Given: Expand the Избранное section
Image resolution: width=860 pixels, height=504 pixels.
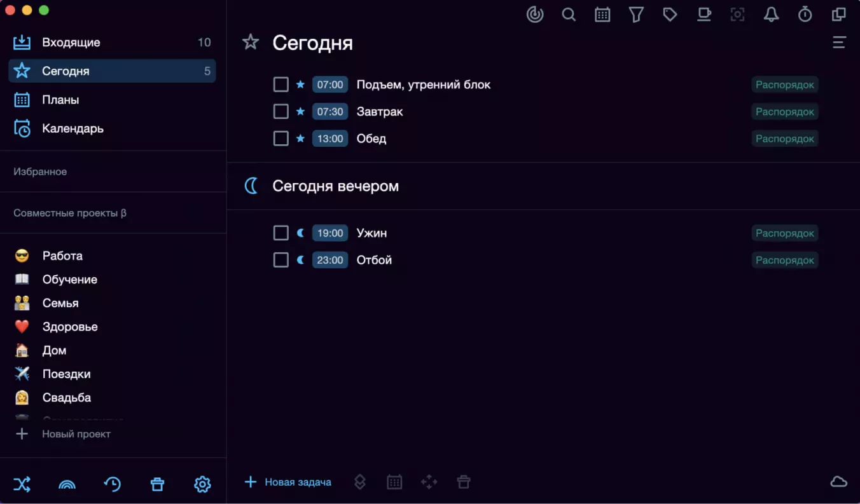Looking at the screenshot, I should [40, 172].
